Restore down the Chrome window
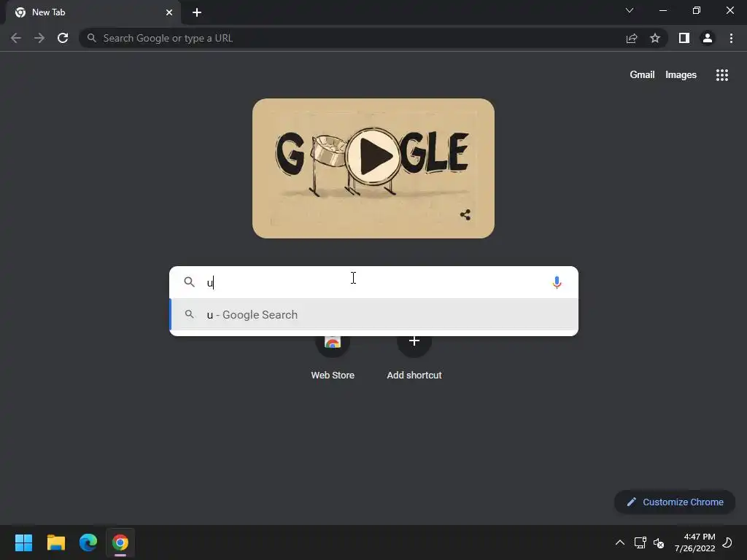The height and width of the screenshot is (560, 747). tap(697, 10)
